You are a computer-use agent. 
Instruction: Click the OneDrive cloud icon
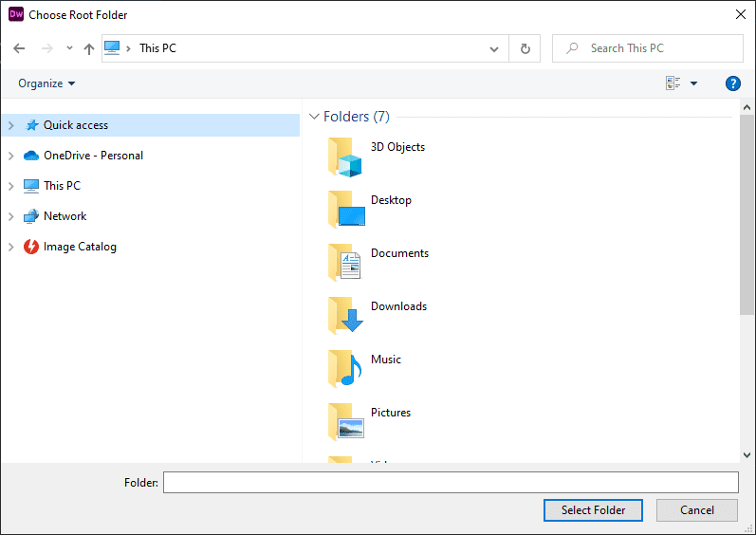[31, 156]
